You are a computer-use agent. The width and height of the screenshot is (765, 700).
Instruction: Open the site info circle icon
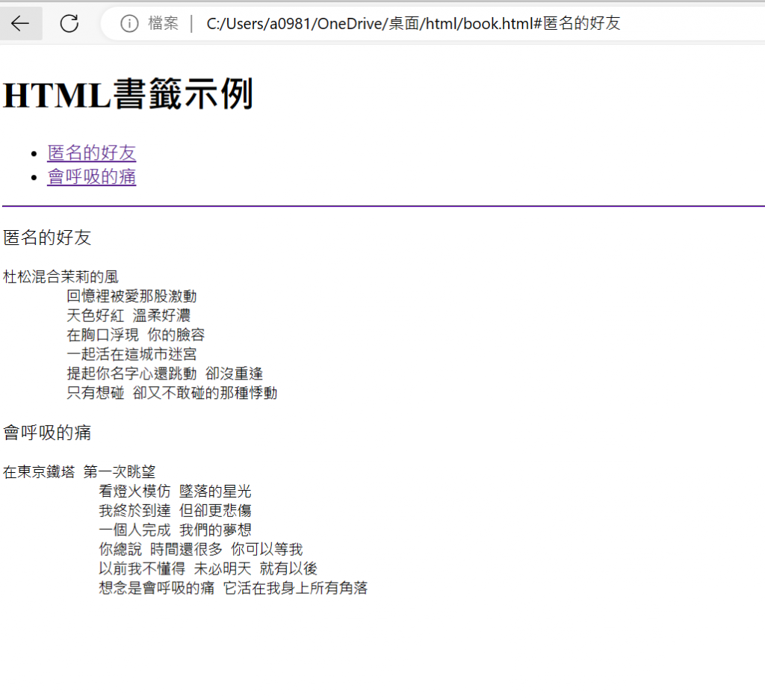pos(129,23)
